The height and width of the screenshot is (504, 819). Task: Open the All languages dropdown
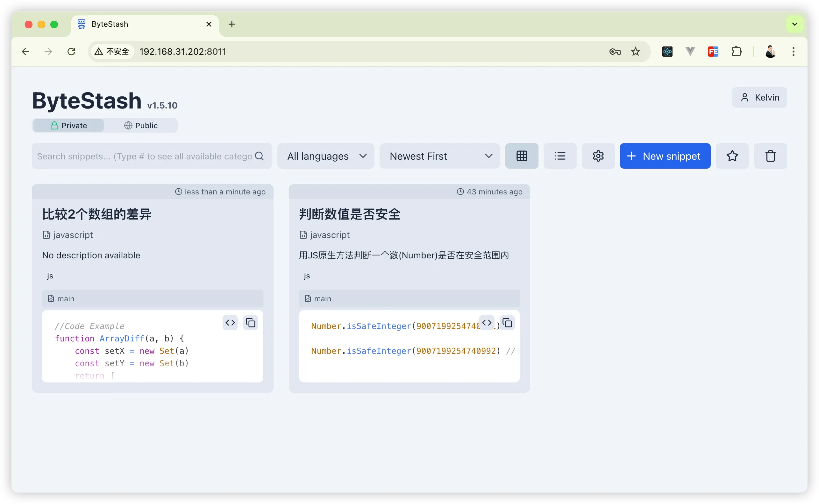(x=326, y=156)
